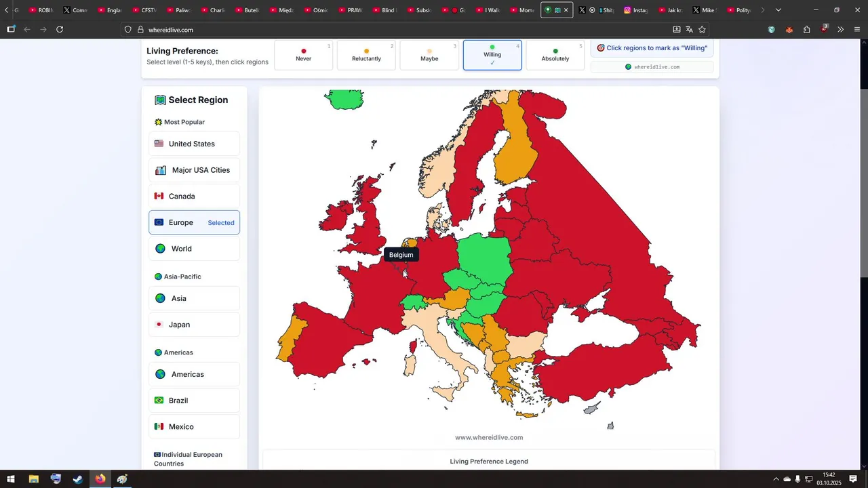Click the Firefox taskbar icon
This screenshot has width=868, height=488.
(100, 479)
